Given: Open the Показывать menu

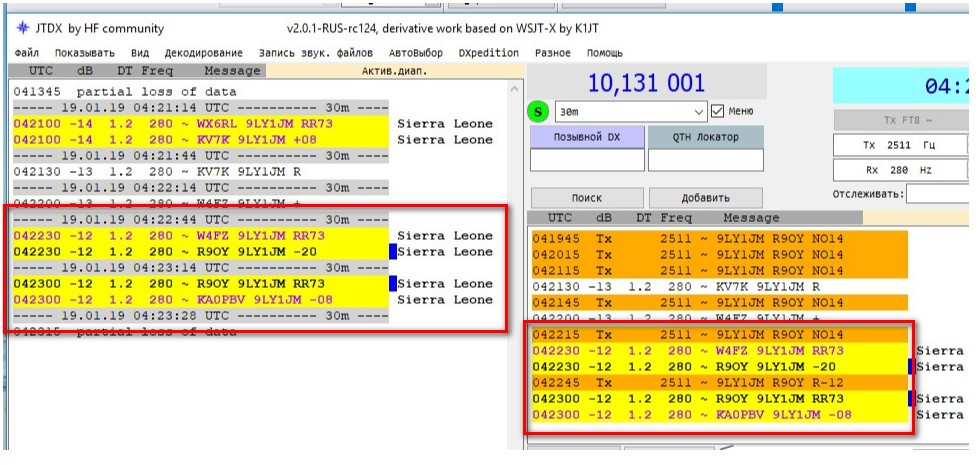Looking at the screenshot, I should 85,52.
